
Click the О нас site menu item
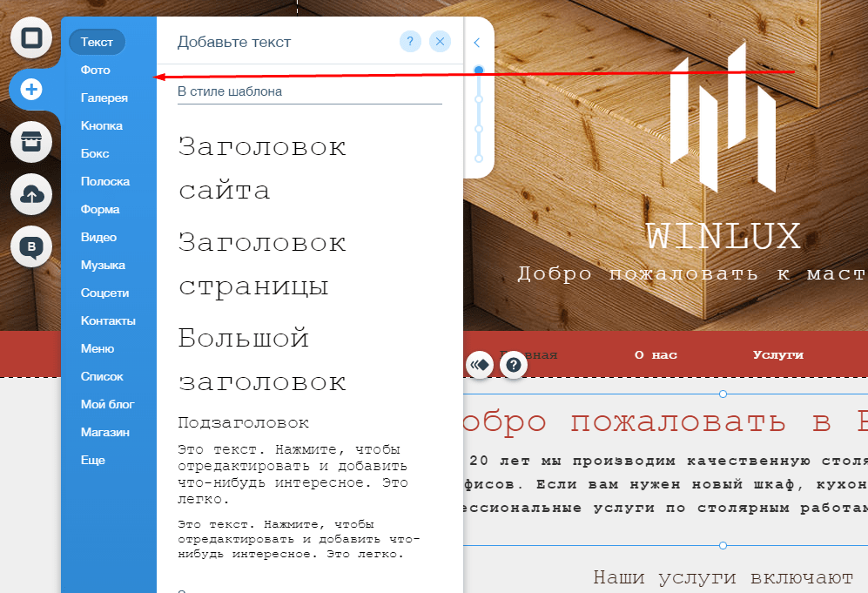(656, 355)
